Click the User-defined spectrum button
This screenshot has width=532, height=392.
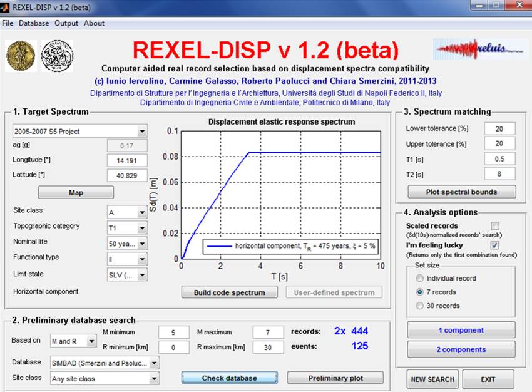click(x=334, y=292)
